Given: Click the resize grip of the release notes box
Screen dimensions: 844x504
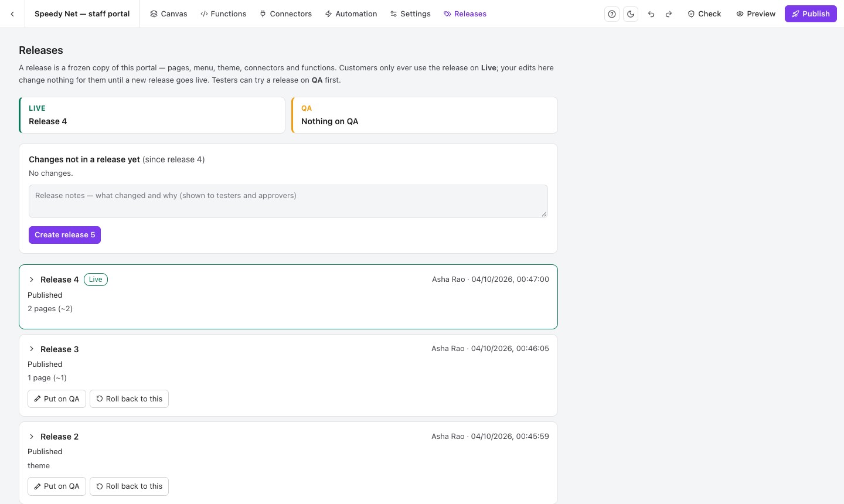Looking at the screenshot, I should coord(544,214).
